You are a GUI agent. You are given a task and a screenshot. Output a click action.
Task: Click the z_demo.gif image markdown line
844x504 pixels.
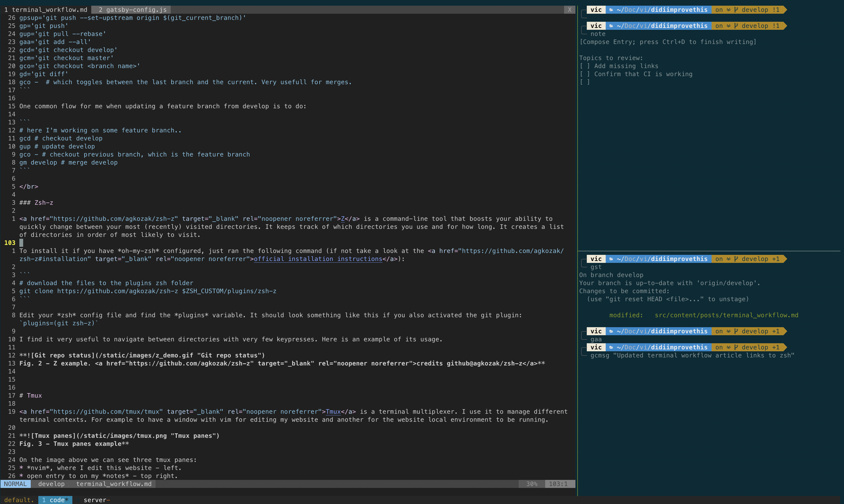(142, 356)
